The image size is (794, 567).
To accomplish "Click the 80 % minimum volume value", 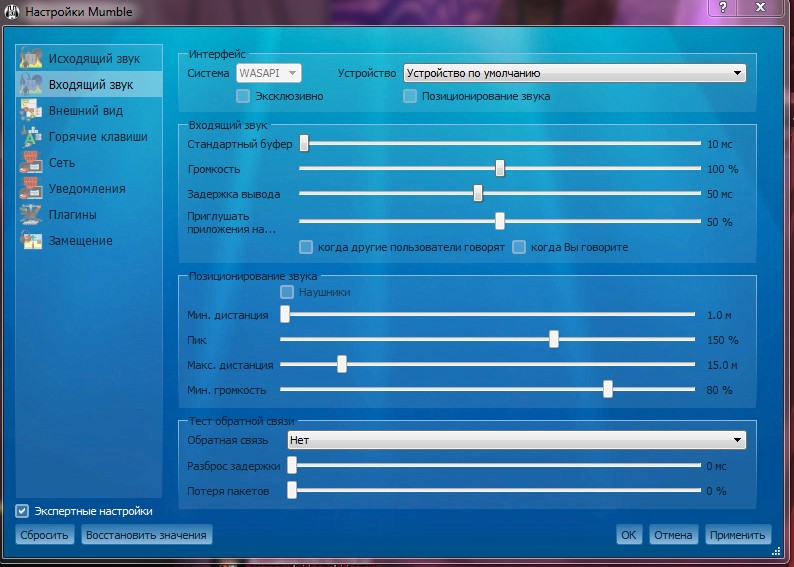I will [720, 390].
